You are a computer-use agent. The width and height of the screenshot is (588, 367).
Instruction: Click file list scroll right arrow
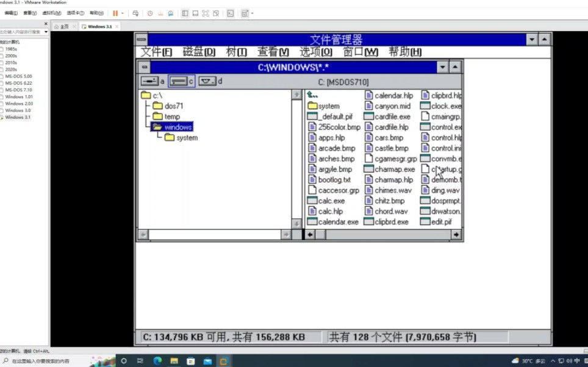pyautogui.click(x=456, y=235)
